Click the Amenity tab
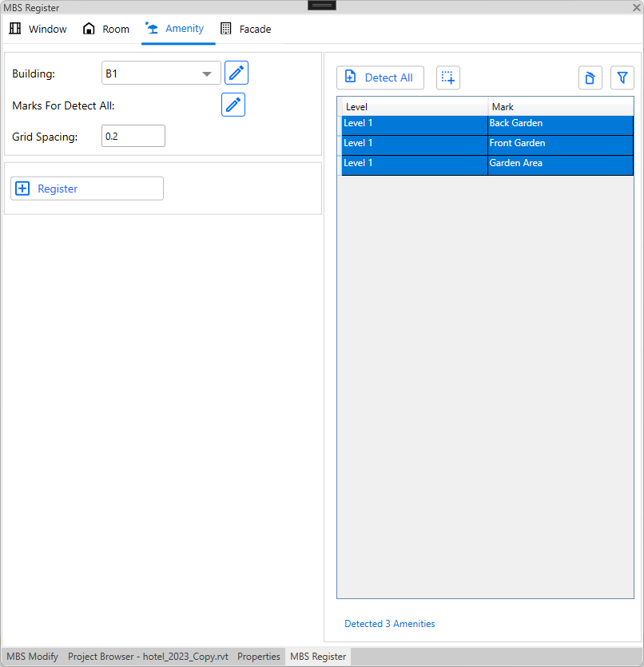The width and height of the screenshot is (644, 667). pyautogui.click(x=175, y=29)
